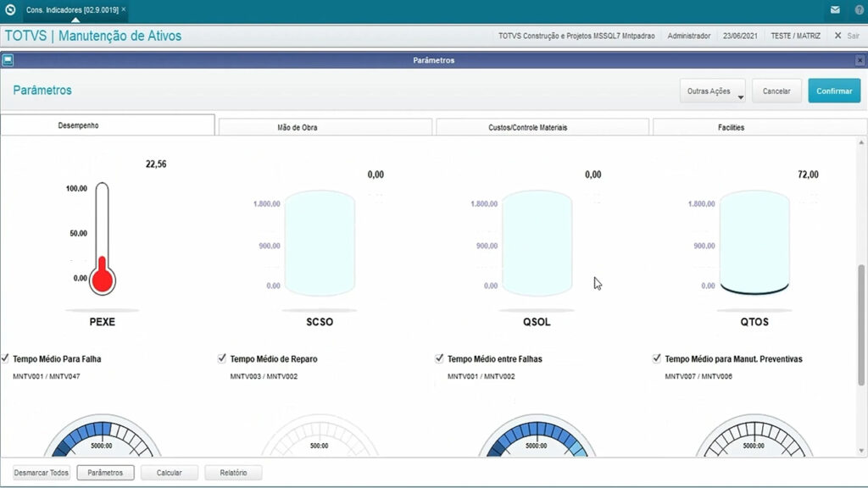Screen dimensions: 868x488
Task: Click the Confirmar button
Action: [x=834, y=91]
